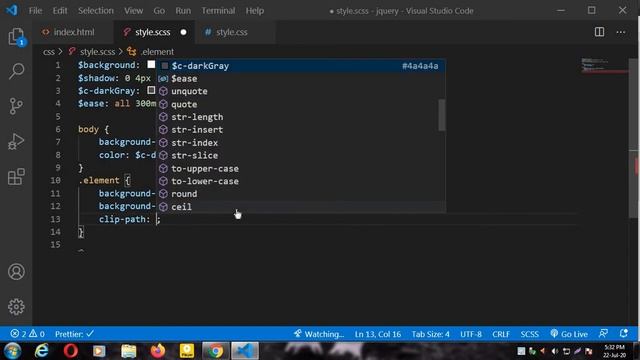640x360 pixels.
Task: Open the Selection menu
Action: (96, 11)
